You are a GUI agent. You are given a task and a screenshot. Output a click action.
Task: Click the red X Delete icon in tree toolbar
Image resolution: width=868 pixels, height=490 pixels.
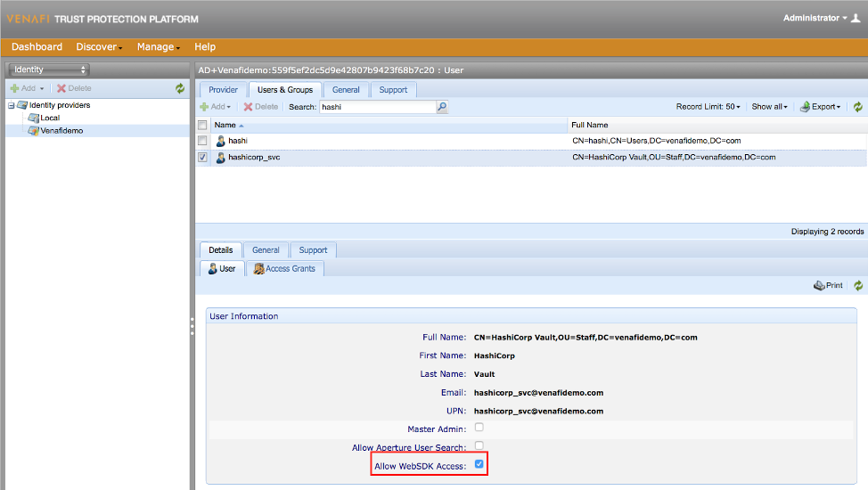61,88
